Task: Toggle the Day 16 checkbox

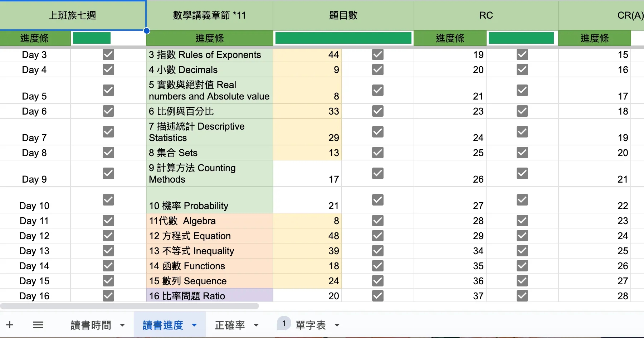Action: click(x=108, y=296)
